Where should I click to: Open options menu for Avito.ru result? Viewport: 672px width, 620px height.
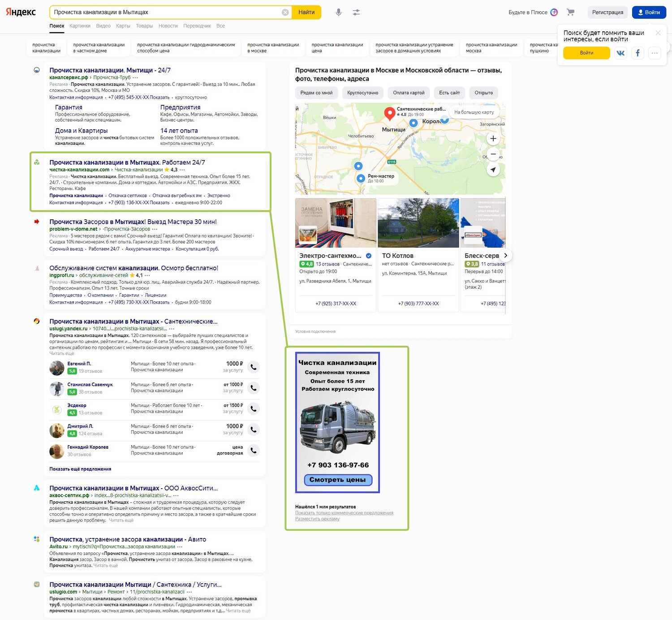[x=180, y=546]
